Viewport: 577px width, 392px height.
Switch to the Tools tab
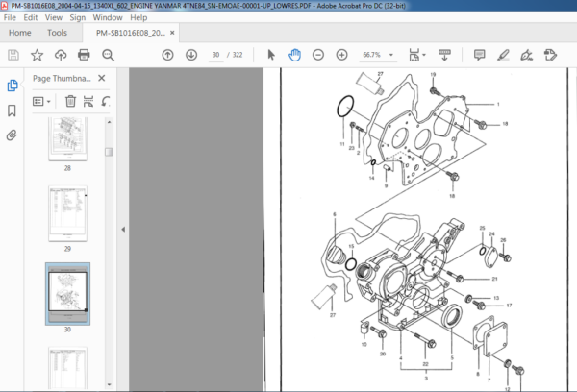coord(57,33)
